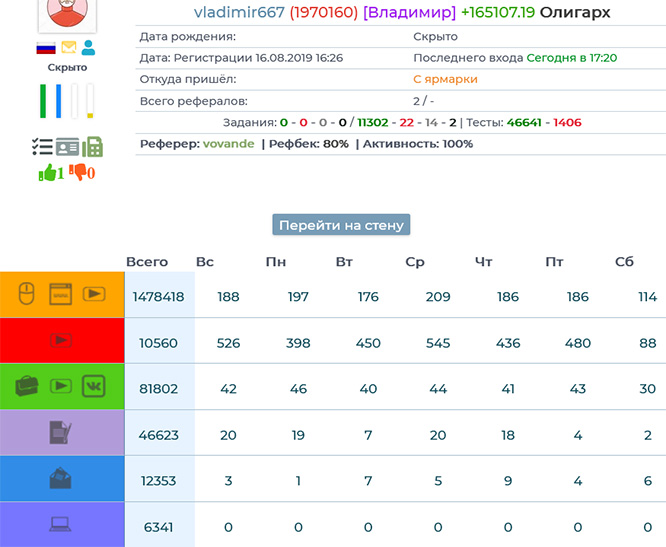Click the mouse icon in orange row
The width and height of the screenshot is (666, 547).
(x=29, y=295)
